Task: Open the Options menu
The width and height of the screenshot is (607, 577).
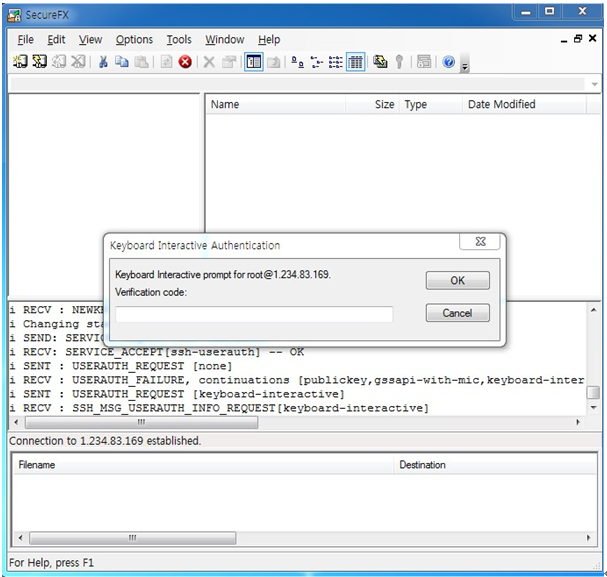Action: (x=134, y=39)
